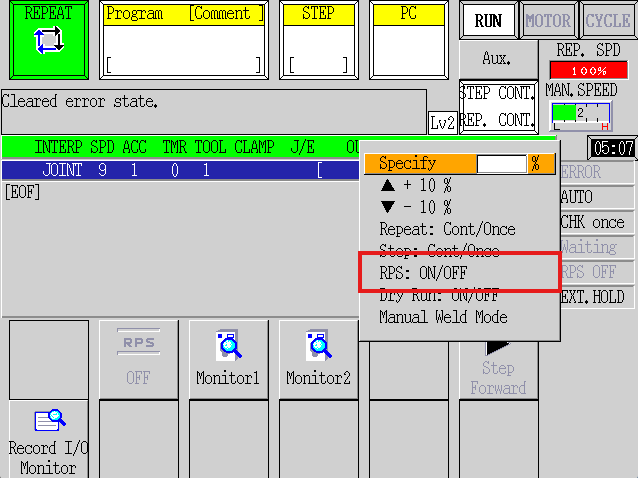Increase speed with up triangle +10%

click(x=416, y=186)
